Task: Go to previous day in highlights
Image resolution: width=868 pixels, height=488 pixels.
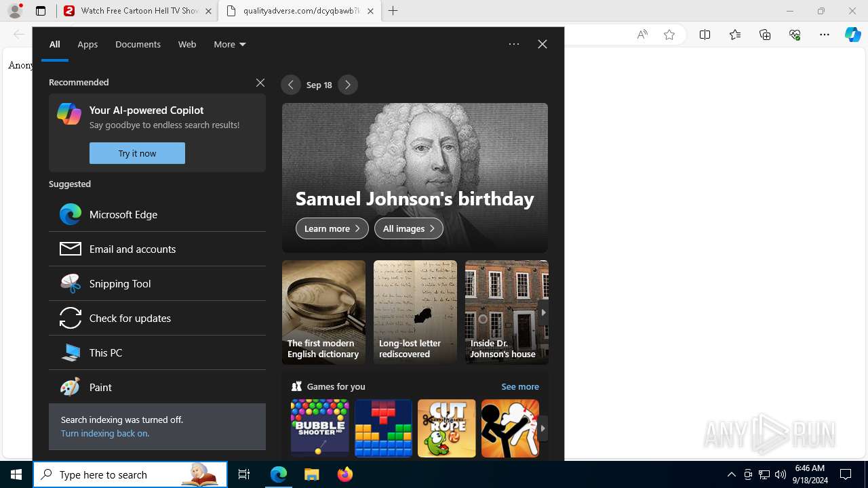Action: [291, 85]
